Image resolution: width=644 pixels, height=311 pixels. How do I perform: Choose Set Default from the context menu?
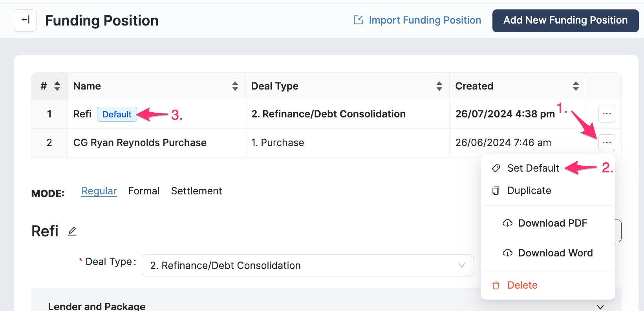pos(533,168)
